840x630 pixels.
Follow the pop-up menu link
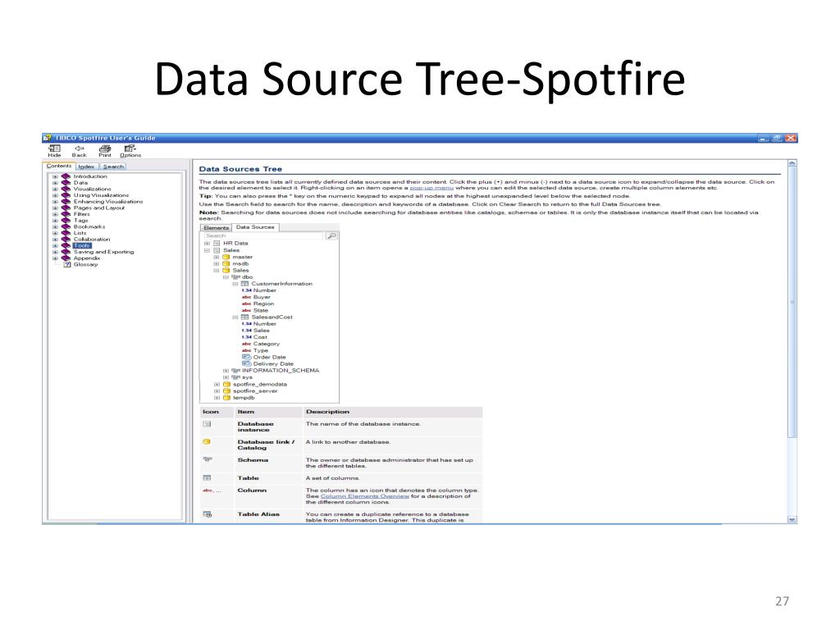(x=431, y=188)
